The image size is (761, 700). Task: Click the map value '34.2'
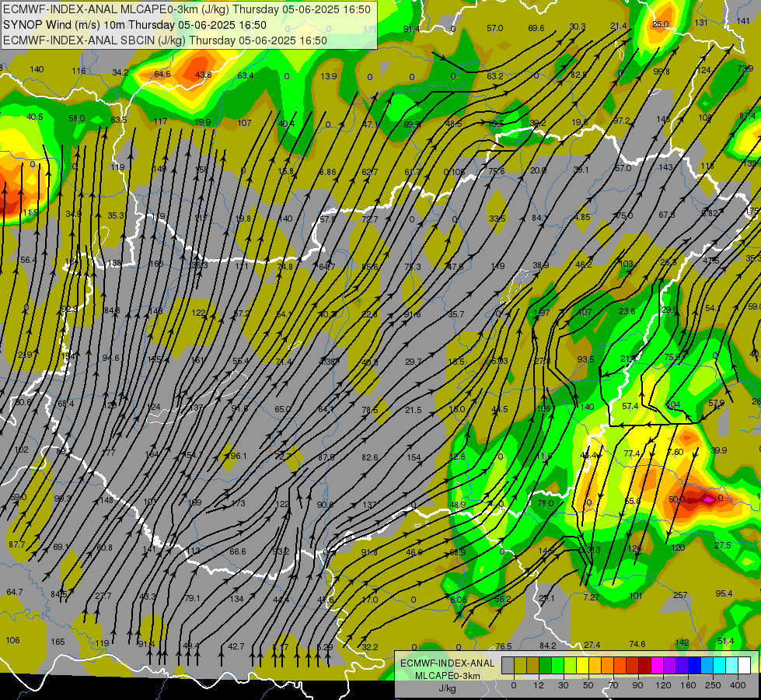point(120,72)
